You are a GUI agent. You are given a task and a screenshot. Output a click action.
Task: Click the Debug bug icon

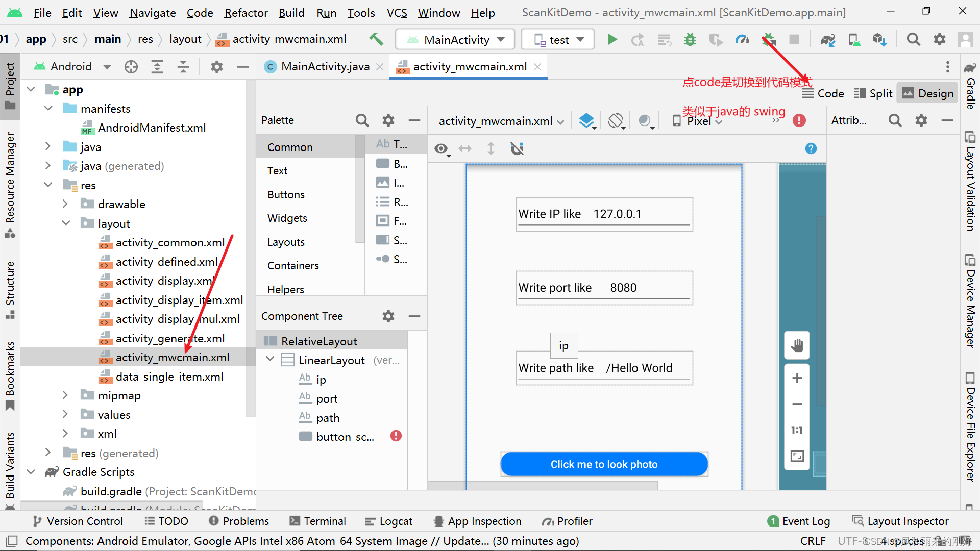(690, 39)
